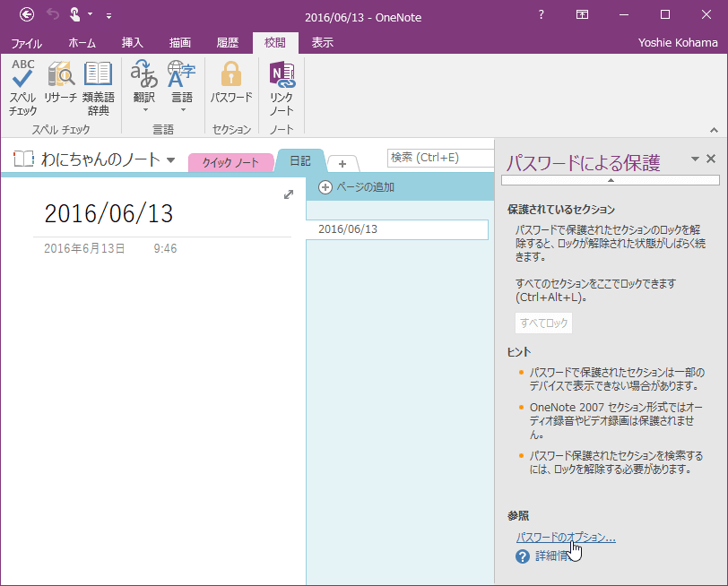Click the 詳細情報 help icon
The image size is (728, 586).
click(x=523, y=556)
